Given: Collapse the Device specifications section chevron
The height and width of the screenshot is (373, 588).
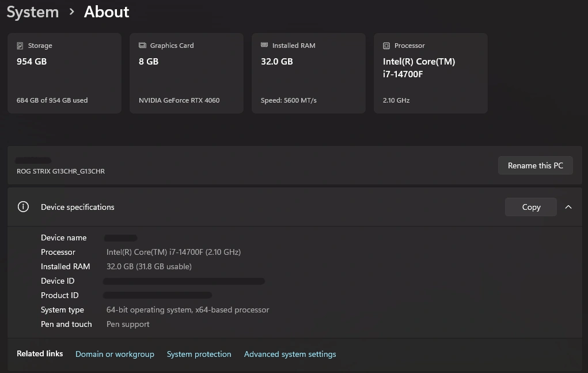Looking at the screenshot, I should pos(568,207).
